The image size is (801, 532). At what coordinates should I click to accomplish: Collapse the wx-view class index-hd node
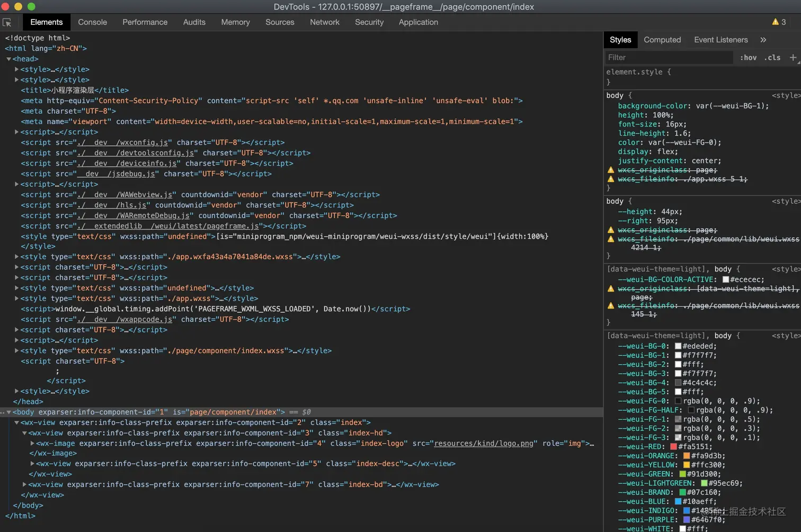pos(24,433)
